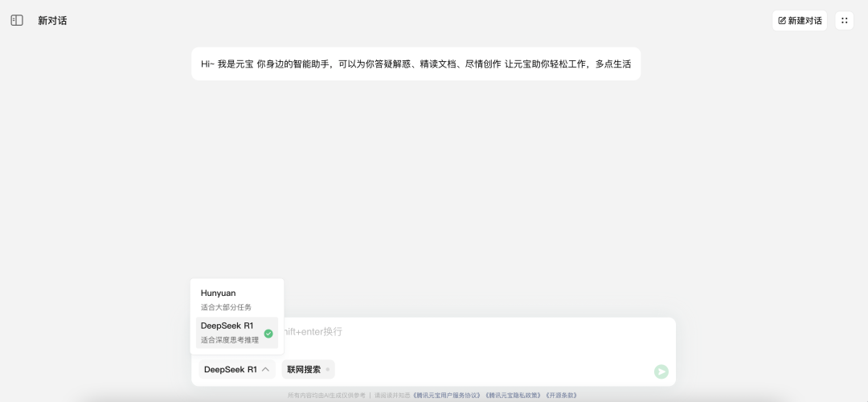Open the four-dot apps grid icon
This screenshot has width=868, height=402.
coord(844,20)
